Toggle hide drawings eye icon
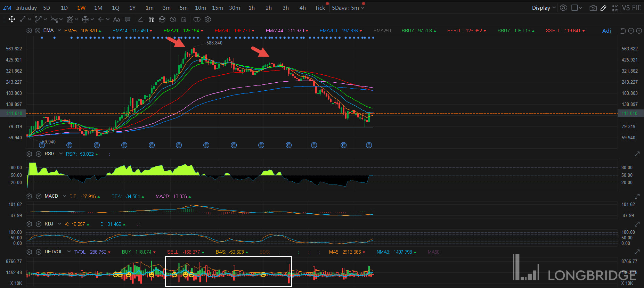Viewport: 644px width, 288px height. [173, 19]
